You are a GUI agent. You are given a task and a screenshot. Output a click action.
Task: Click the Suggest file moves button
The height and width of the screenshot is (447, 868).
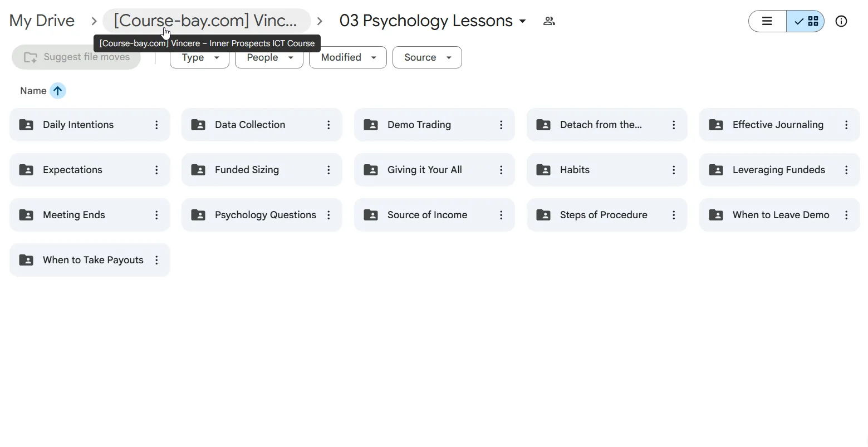click(76, 57)
